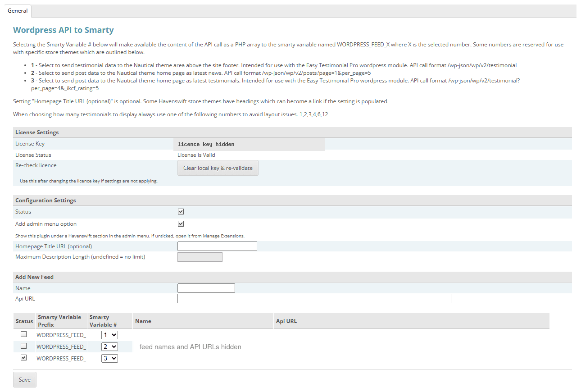Click the Homepage Title URL (optional) label
Image resolution: width=581 pixels, height=392 pixels.
(54, 246)
